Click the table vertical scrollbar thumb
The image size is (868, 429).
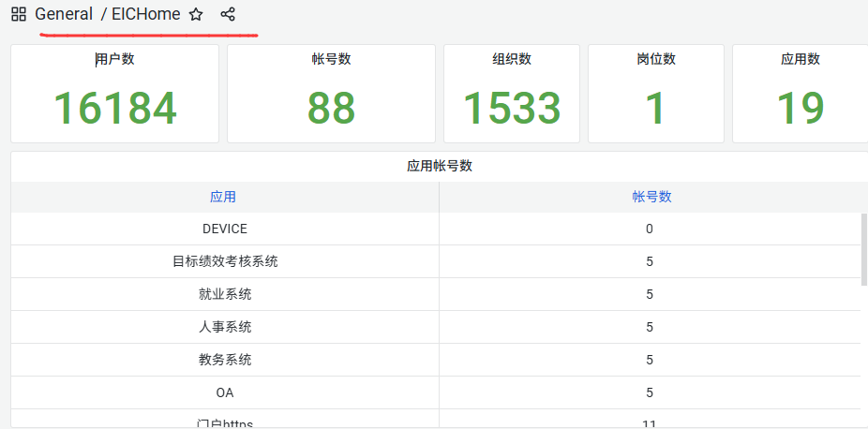[x=864, y=249]
